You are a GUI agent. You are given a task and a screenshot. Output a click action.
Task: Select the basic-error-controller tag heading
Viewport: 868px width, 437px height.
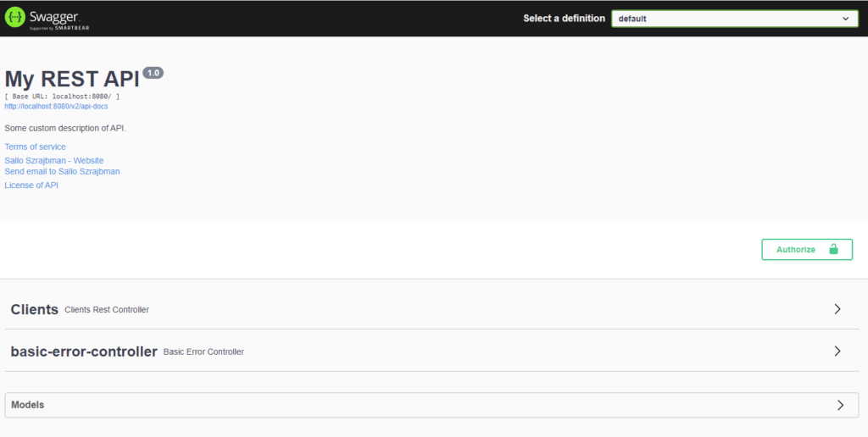point(84,351)
